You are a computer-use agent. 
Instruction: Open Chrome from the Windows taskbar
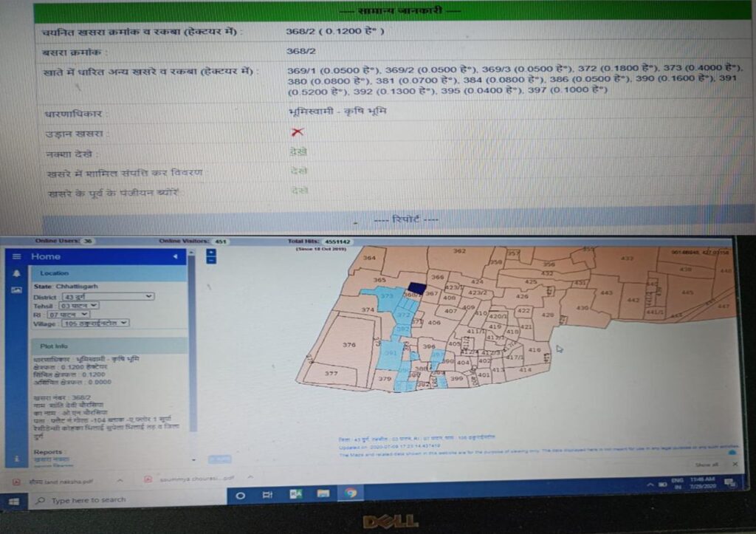(350, 493)
